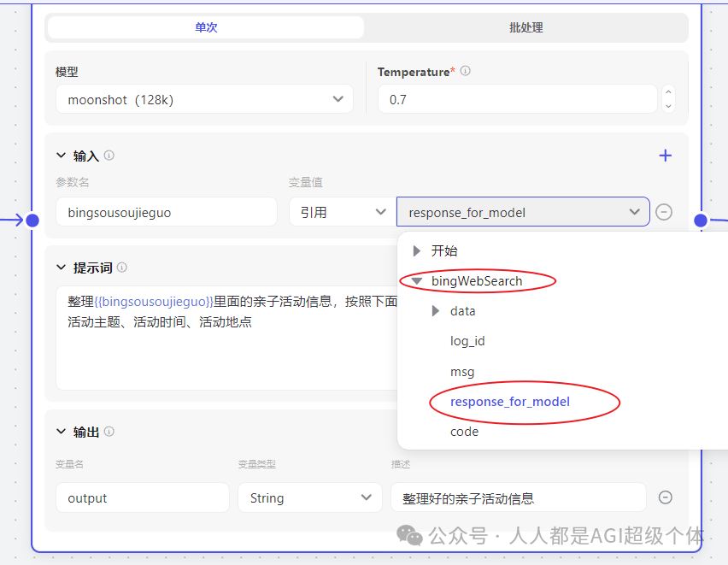Click the left input connection port
Viewport: 728px width, 565px height.
click(32, 221)
